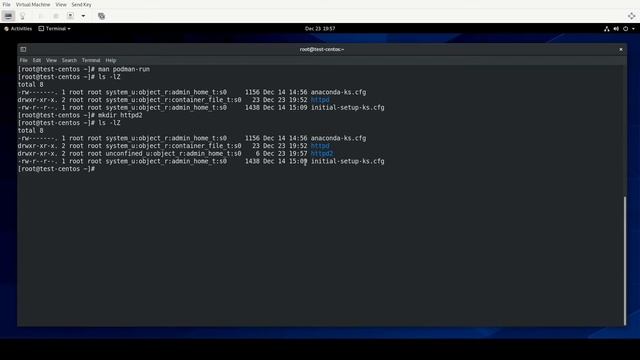Open the terminal's Terminal menu

91,60
